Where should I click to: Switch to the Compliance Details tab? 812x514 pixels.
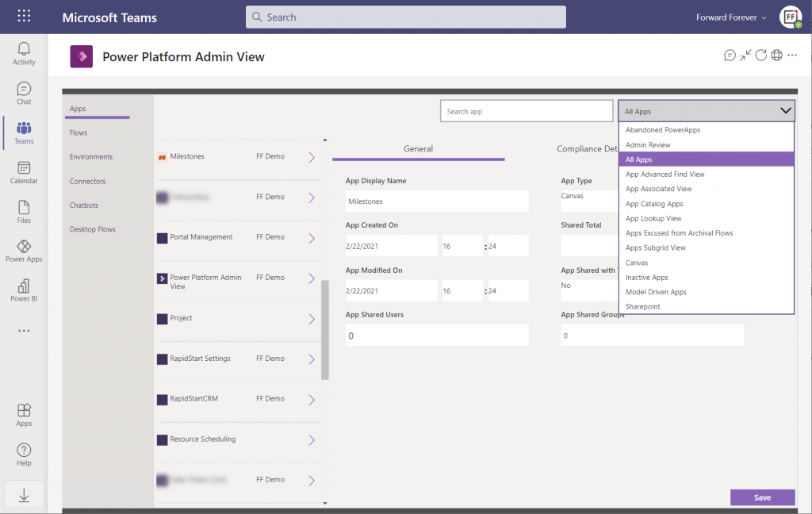pyautogui.click(x=588, y=149)
